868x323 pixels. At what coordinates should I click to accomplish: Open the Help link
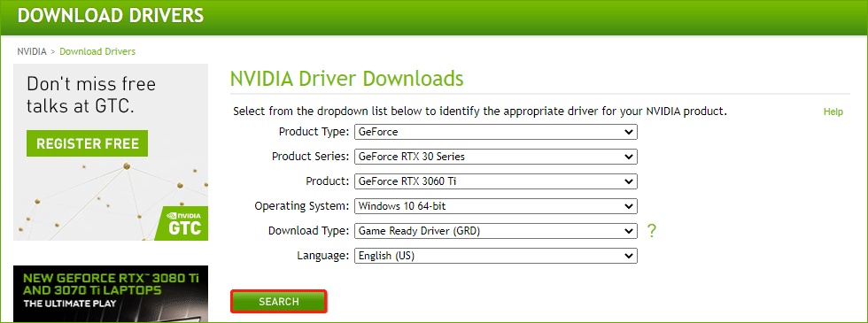tap(833, 112)
